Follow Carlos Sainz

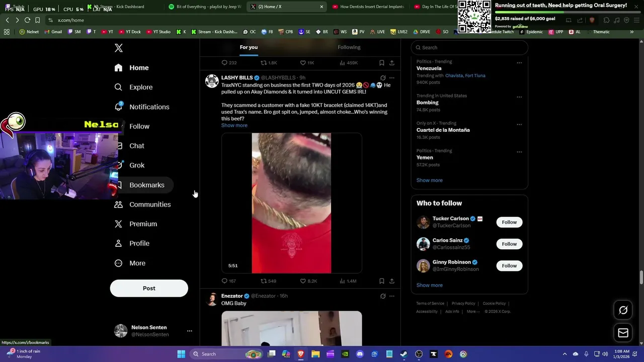point(509,244)
